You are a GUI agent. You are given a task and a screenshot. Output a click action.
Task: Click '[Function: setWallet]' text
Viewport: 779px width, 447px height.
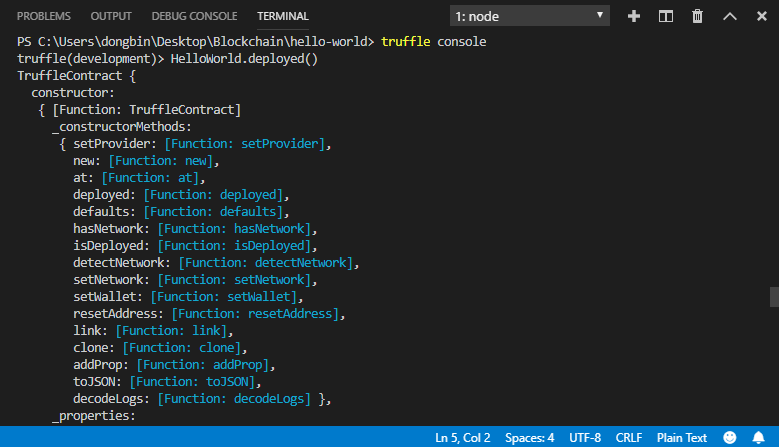pyautogui.click(x=224, y=297)
